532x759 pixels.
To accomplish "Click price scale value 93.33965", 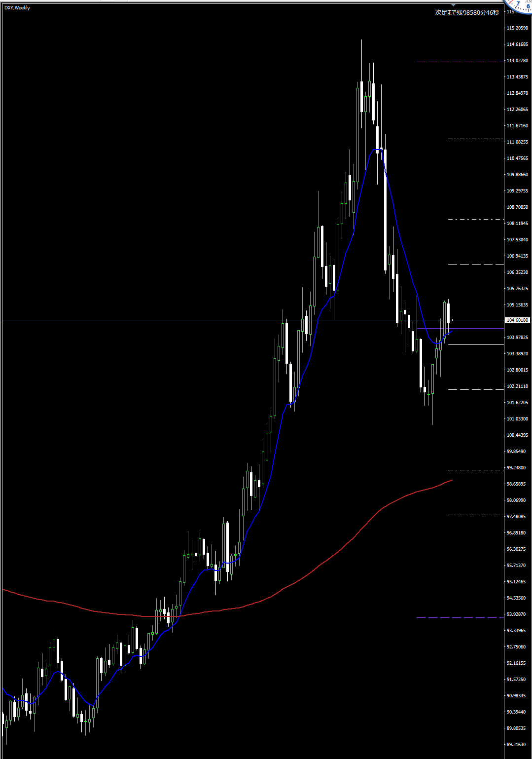I will pyautogui.click(x=516, y=631).
